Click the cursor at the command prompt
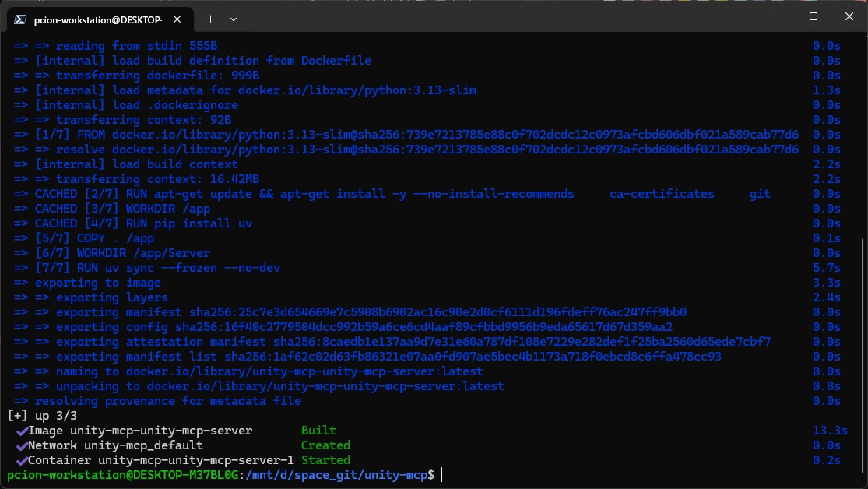Viewport: 868px width, 489px height. pos(441,474)
